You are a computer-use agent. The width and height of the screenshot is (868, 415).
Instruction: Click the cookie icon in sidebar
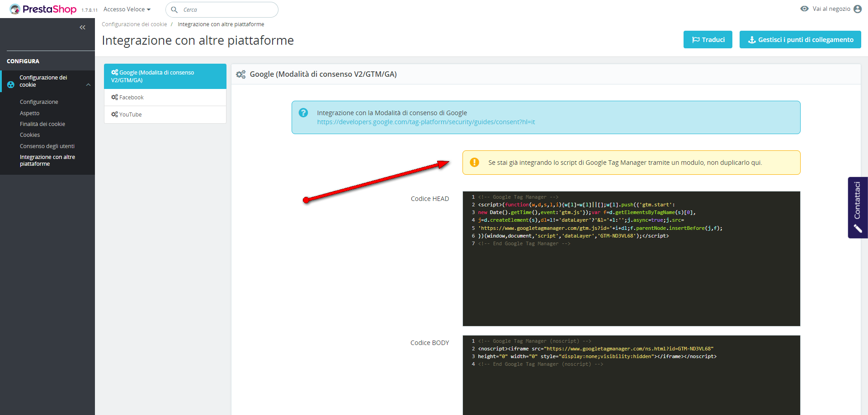[11, 84]
